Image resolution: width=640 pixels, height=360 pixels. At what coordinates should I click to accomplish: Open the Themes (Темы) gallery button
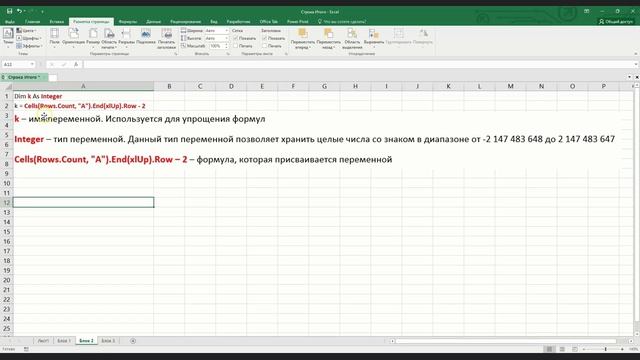click(x=8, y=38)
